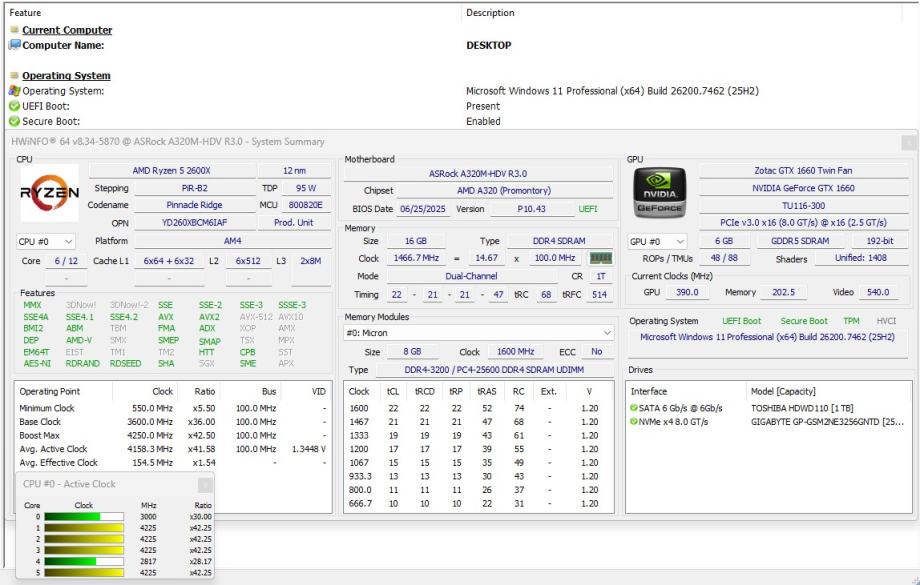Image resolution: width=920 pixels, height=585 pixels.
Task: Click the NVMe x4 drive status icon
Action: pyautogui.click(x=634, y=422)
